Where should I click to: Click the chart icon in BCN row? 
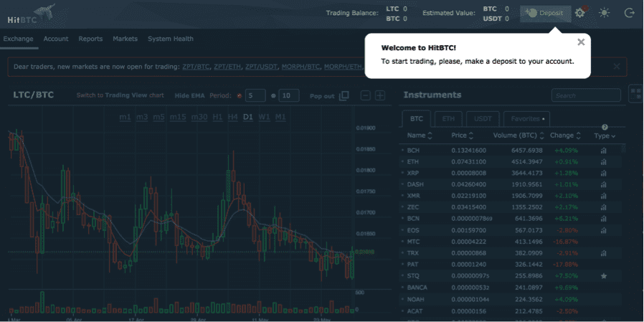tap(603, 219)
